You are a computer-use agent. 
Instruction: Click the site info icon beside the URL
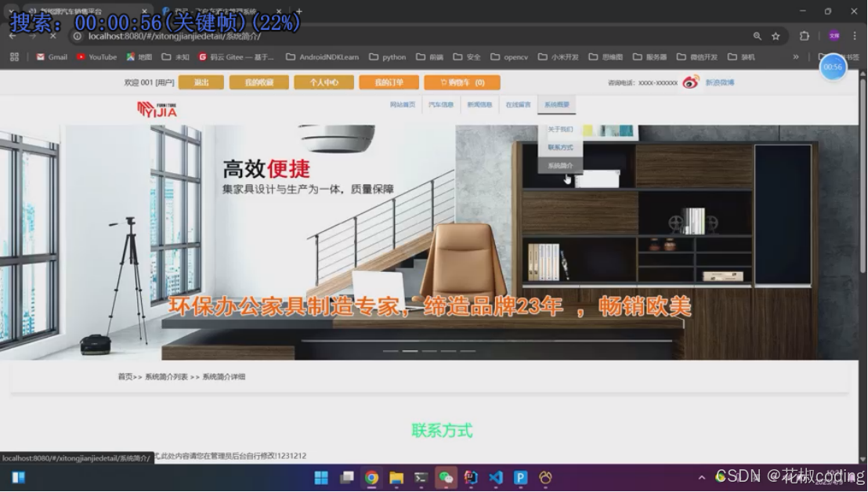pyautogui.click(x=78, y=36)
